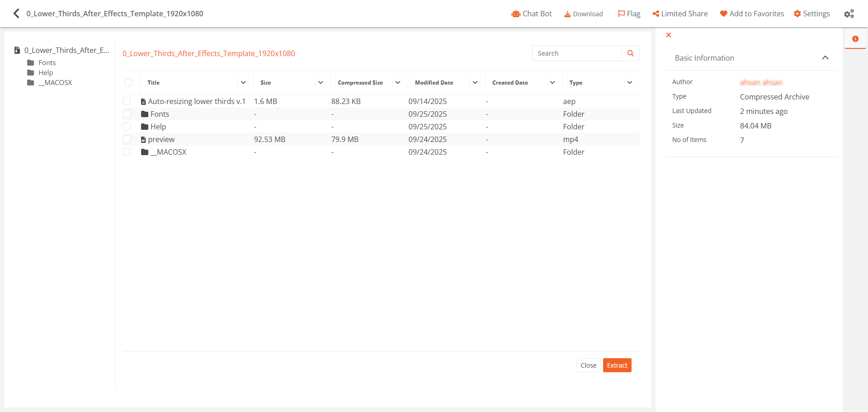
Task: Click the gears icon at top right
Action: [849, 14]
